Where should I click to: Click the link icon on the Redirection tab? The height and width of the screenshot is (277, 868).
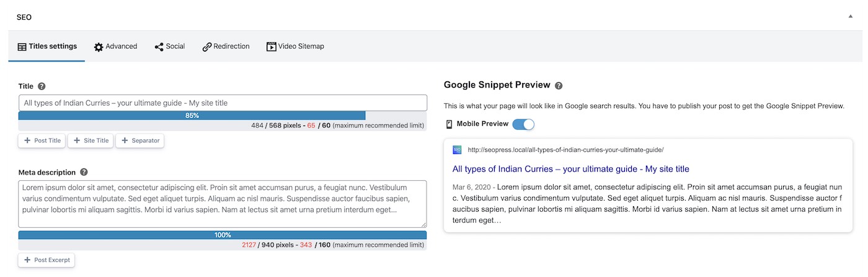207,47
